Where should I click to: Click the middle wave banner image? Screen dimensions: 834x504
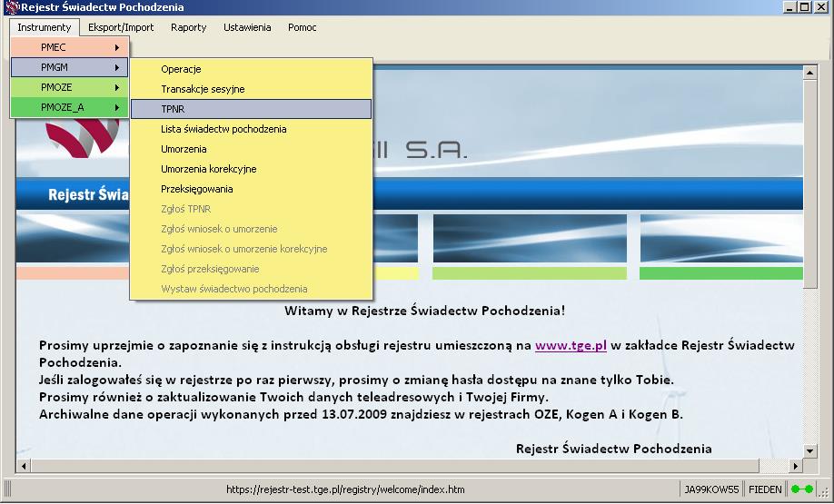[x=530, y=238]
